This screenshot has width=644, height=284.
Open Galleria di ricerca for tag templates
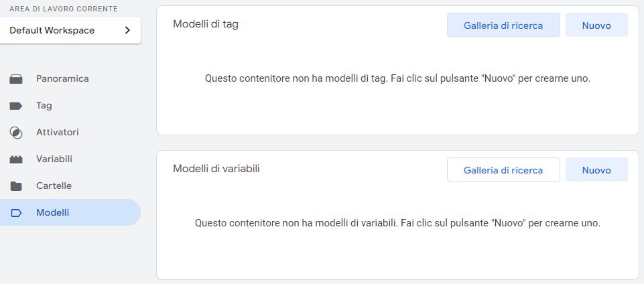click(503, 25)
